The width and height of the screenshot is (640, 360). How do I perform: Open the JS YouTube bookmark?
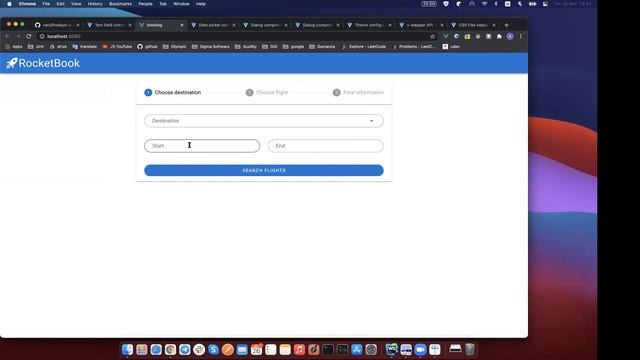(x=117, y=47)
